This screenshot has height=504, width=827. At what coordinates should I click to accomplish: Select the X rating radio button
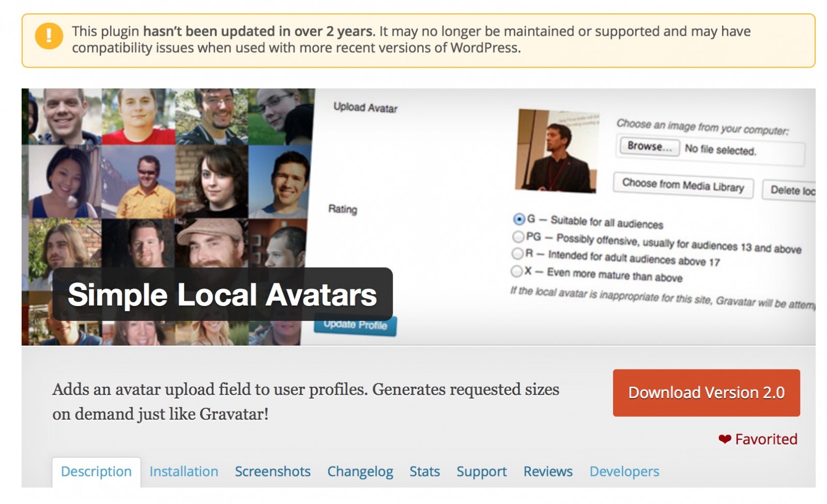coord(516,271)
